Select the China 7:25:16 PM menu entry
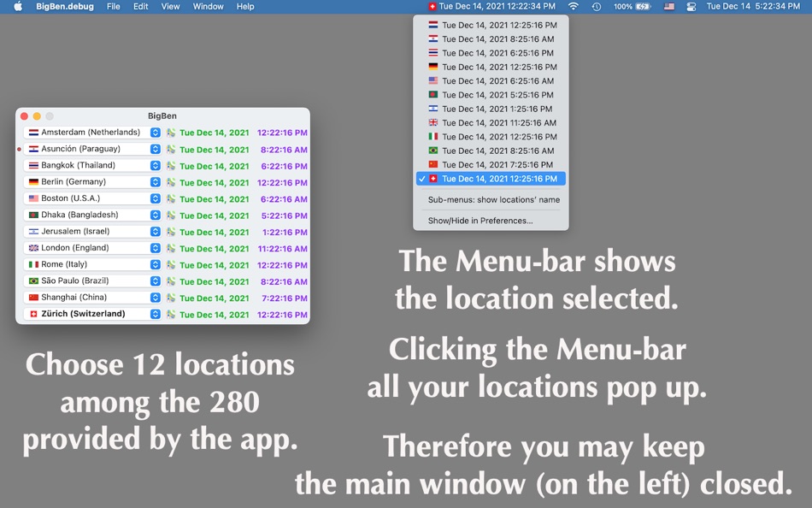Viewport: 812px width, 508px height. coord(491,165)
